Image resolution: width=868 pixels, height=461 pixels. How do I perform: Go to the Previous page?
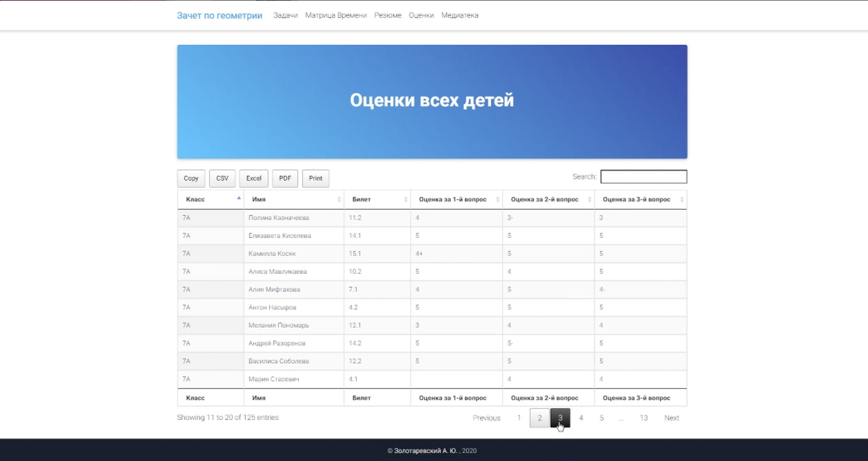pyautogui.click(x=486, y=418)
